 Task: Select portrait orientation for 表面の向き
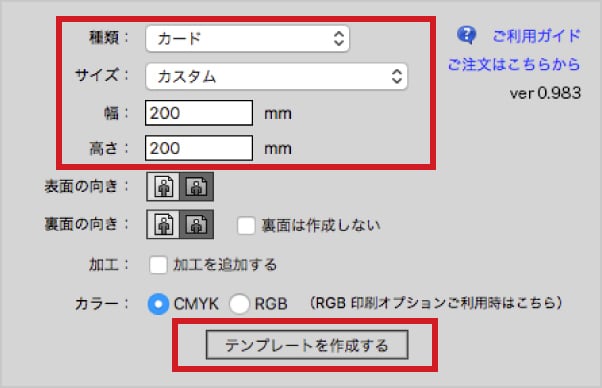point(163,187)
